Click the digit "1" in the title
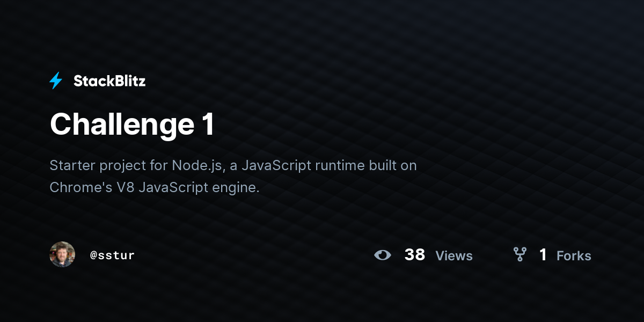 coord(208,125)
